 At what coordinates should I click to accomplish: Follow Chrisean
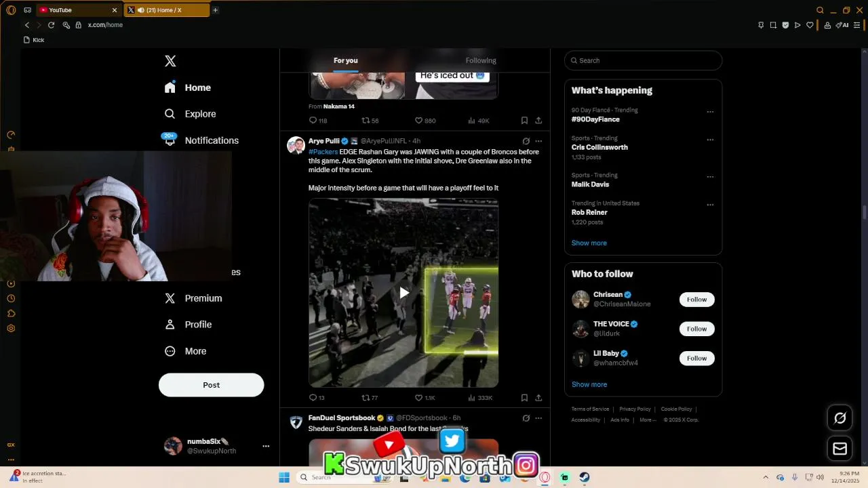(696, 300)
